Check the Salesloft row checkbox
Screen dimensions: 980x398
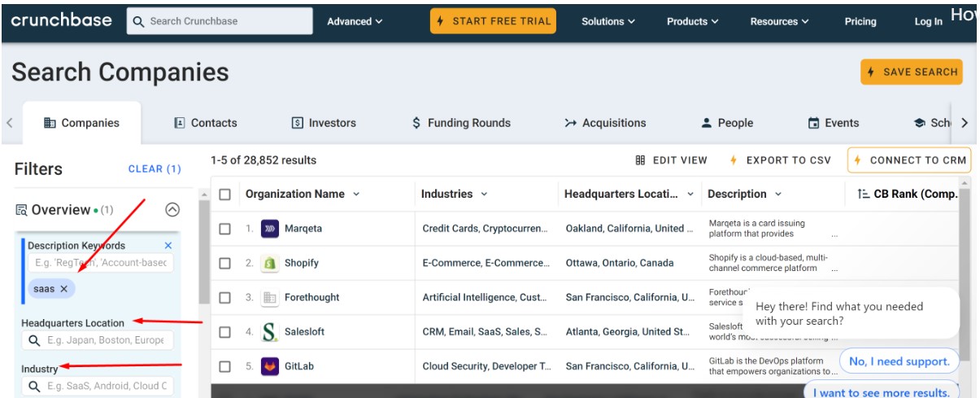point(225,332)
